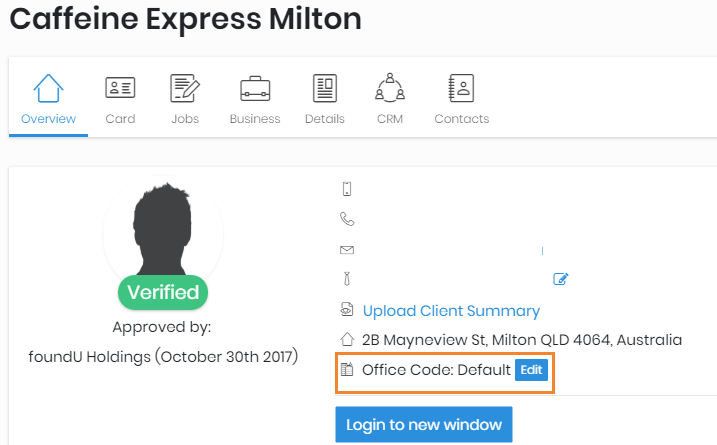Image resolution: width=717 pixels, height=445 pixels.
Task: Click the house address icon
Action: pos(347,340)
